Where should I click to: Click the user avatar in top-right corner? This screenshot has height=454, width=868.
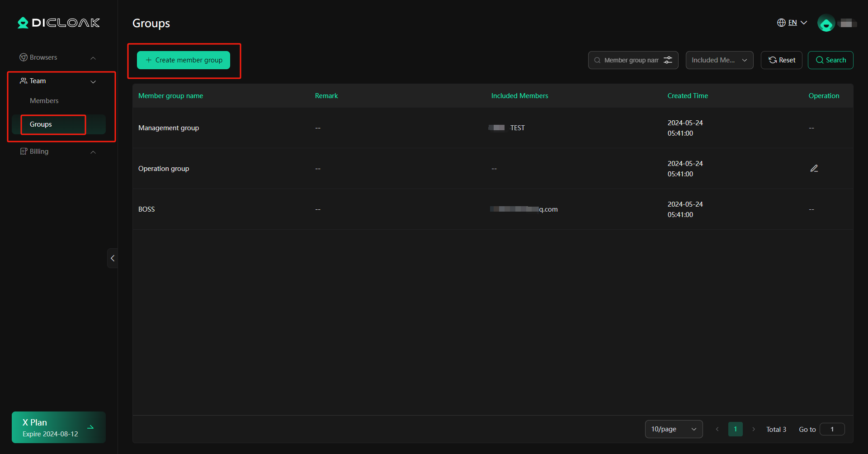[826, 23]
